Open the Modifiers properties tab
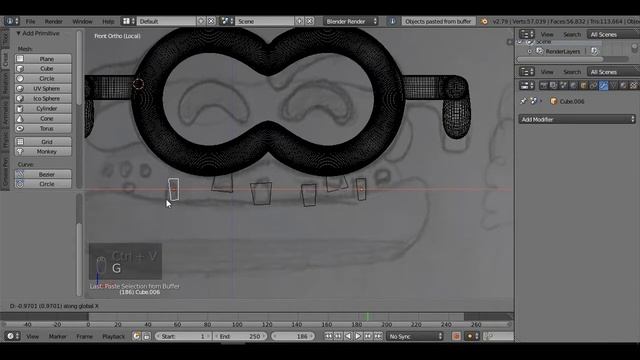The height and width of the screenshot is (360, 640). coord(603,85)
